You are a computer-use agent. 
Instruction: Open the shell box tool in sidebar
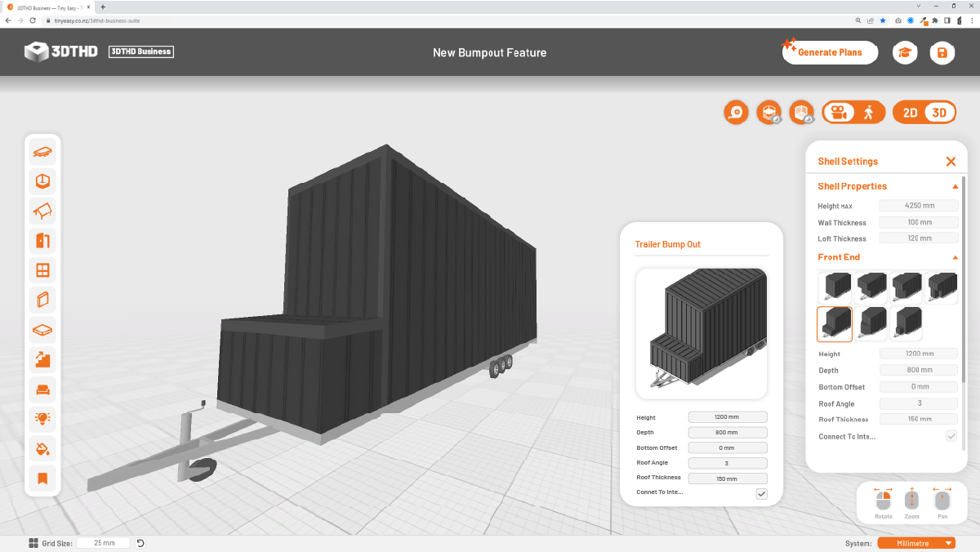point(42,181)
